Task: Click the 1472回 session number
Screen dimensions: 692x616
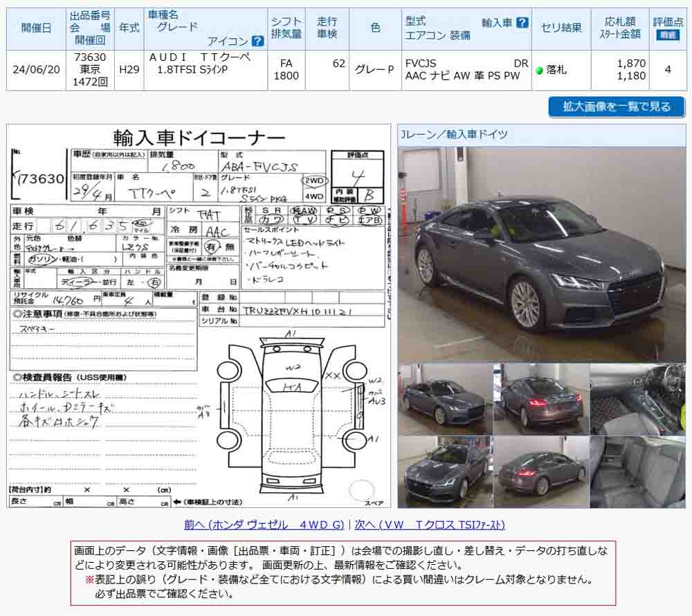Action: [90, 82]
